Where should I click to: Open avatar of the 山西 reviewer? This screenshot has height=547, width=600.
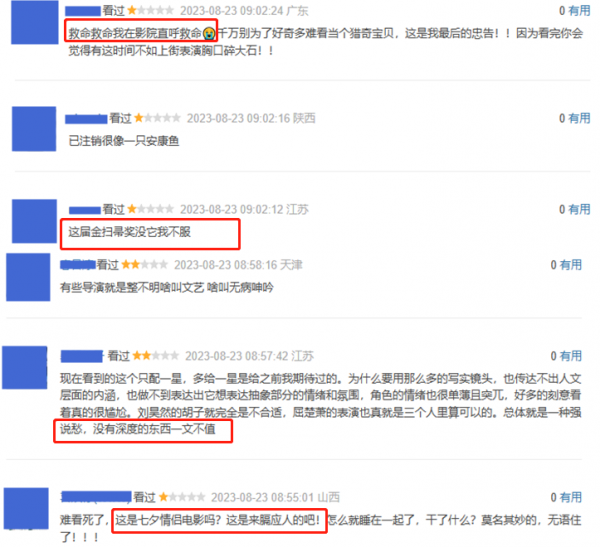(26, 508)
